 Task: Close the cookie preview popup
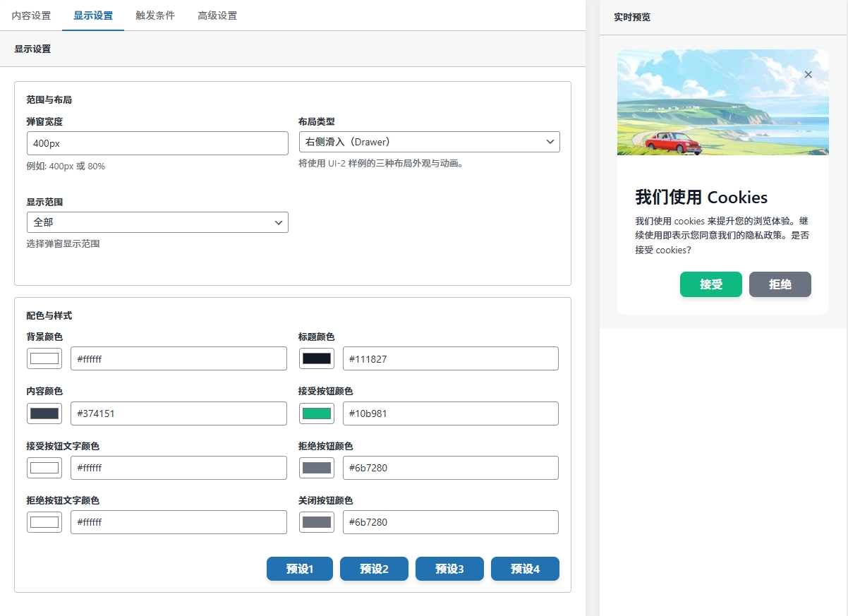(x=808, y=75)
